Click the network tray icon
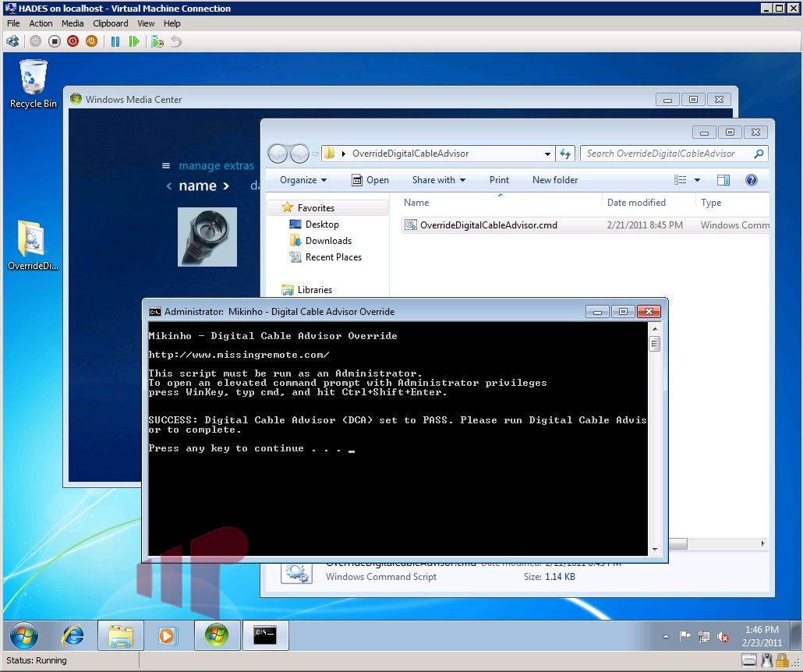 pyautogui.click(x=704, y=636)
